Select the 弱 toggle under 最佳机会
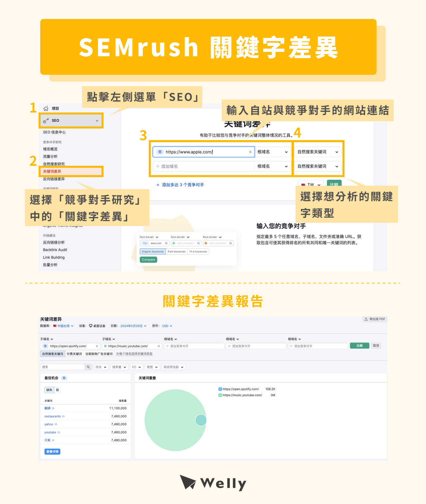The image size is (426, 504). [x=58, y=390]
